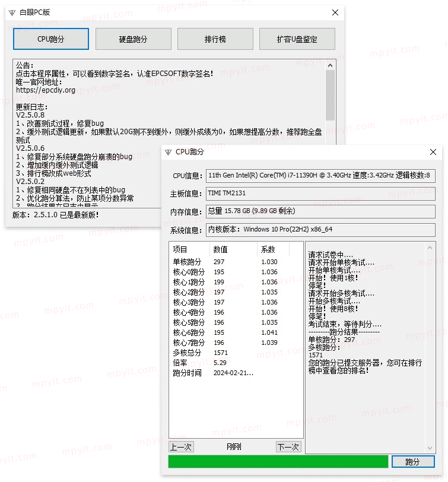Screen dimensions: 448x482
Task: Click the 1.041 coefficient value
Action: pos(269,332)
